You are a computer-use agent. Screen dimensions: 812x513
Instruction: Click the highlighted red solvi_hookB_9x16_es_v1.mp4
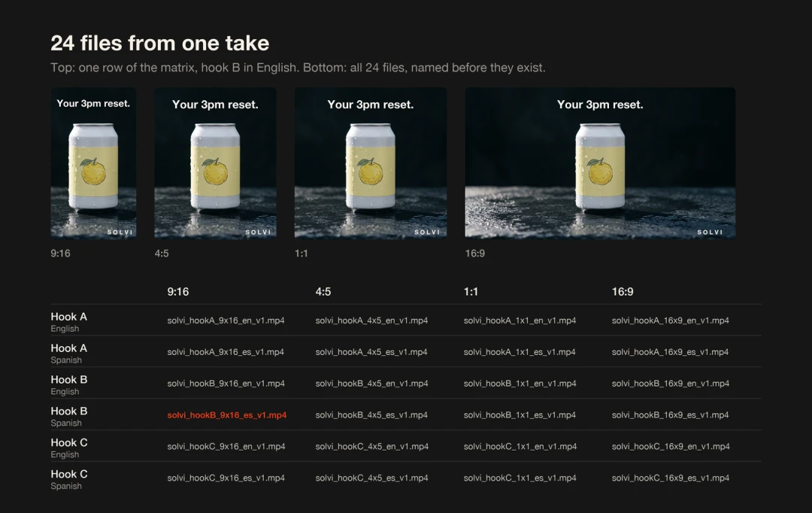[x=227, y=415]
